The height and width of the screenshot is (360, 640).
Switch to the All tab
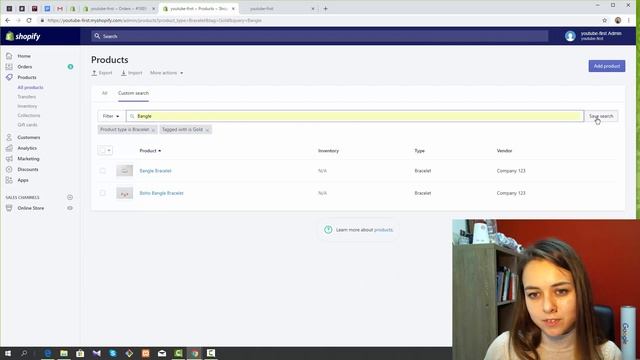point(104,93)
